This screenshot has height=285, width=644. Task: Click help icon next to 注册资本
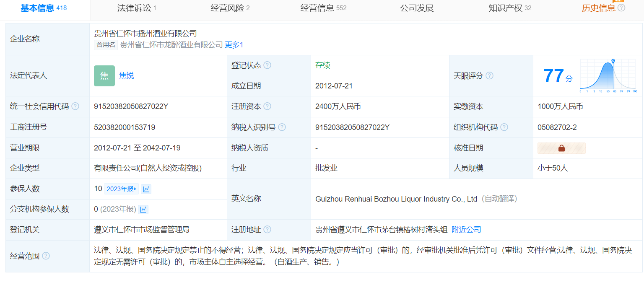tap(267, 106)
